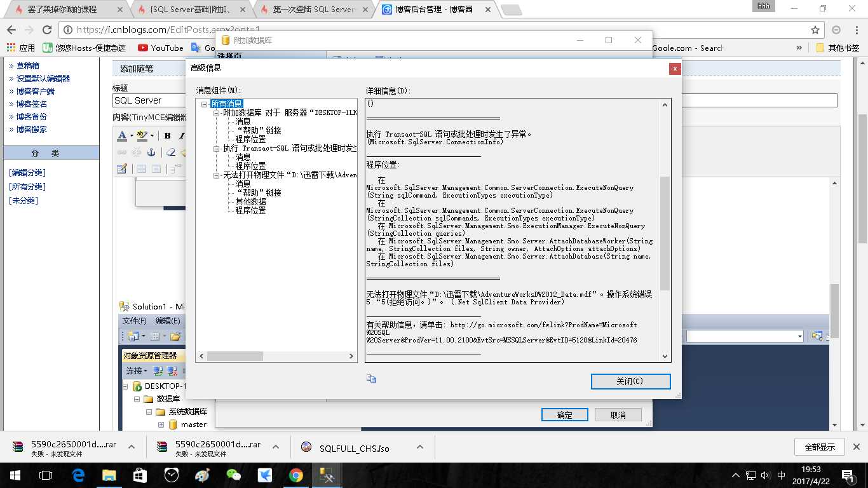Click the 确定 button in 附加数据库 dialog
Screen dimensions: 868x488
tap(564, 415)
